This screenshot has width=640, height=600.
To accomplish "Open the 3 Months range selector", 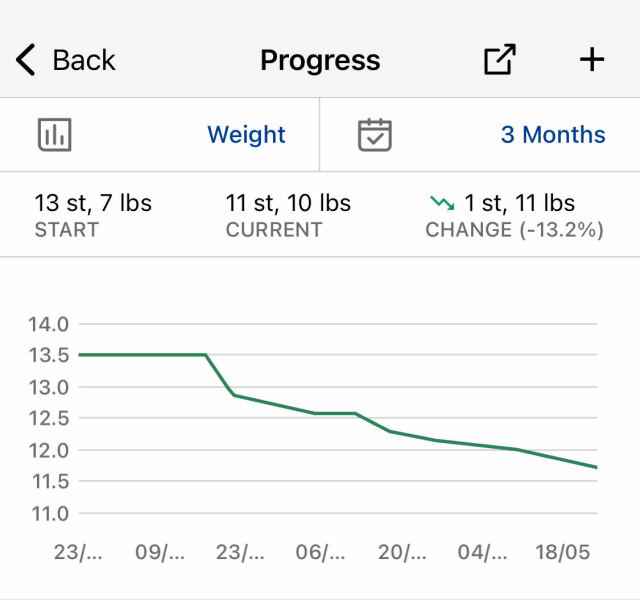I will click(x=553, y=135).
